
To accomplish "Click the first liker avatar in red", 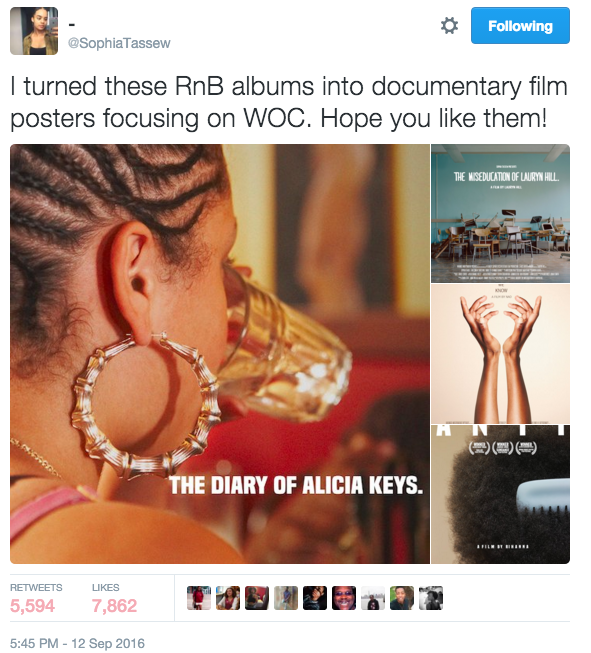I will [x=199, y=598].
